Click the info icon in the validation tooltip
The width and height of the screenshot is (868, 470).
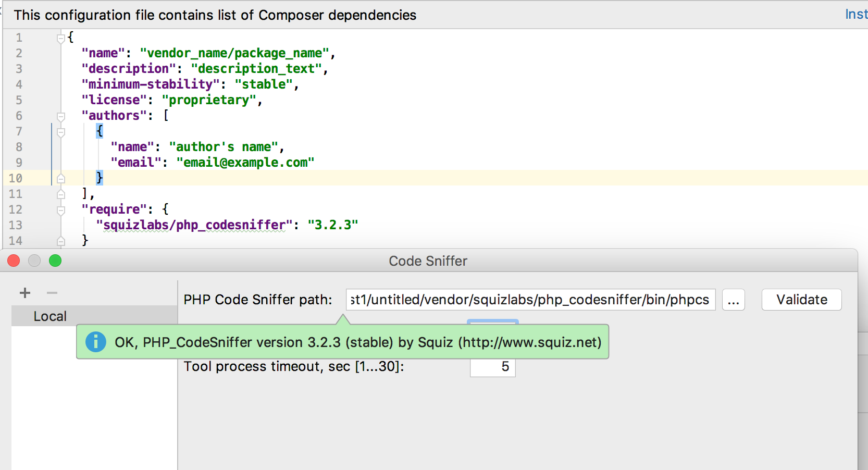(96, 342)
